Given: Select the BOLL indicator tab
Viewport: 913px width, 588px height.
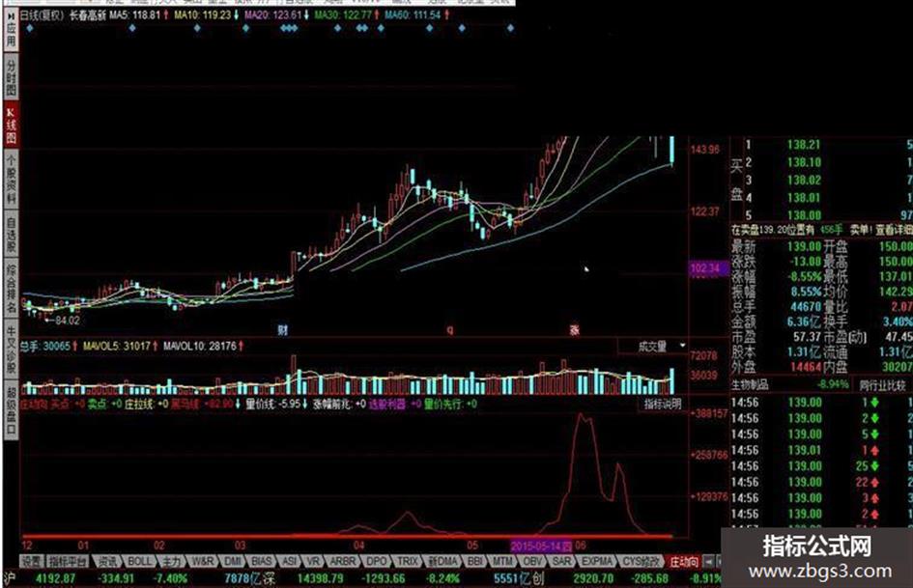Looking at the screenshot, I should point(140,561).
